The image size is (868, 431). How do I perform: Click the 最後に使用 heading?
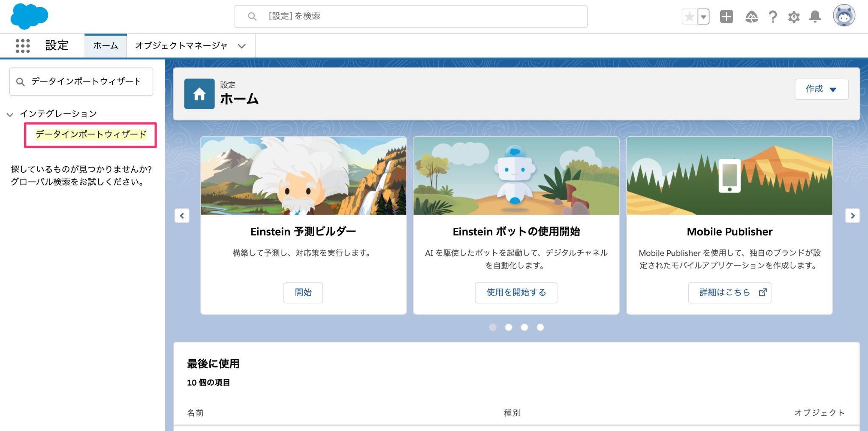(213, 364)
